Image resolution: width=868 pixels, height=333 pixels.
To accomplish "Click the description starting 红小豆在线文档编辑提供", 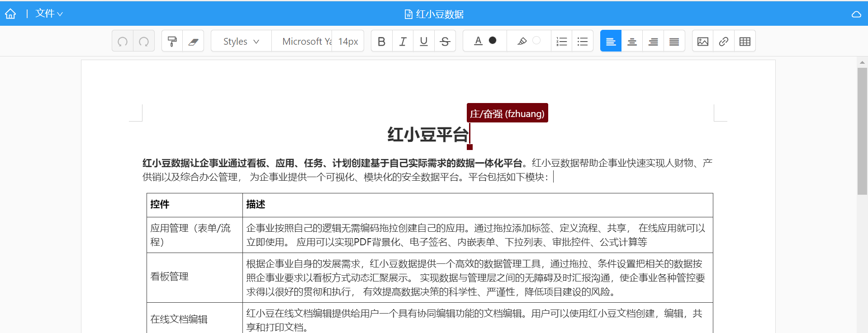I will [474, 320].
